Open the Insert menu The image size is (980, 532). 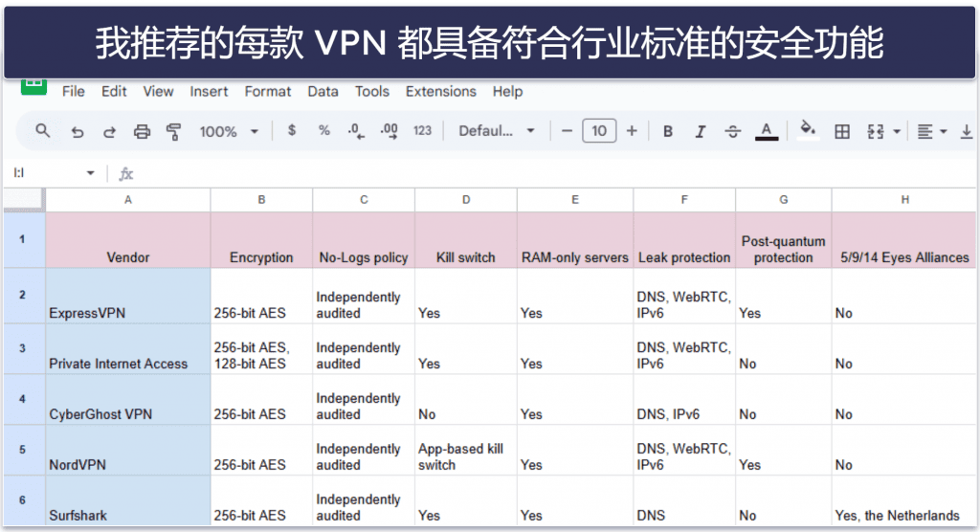pyautogui.click(x=209, y=91)
